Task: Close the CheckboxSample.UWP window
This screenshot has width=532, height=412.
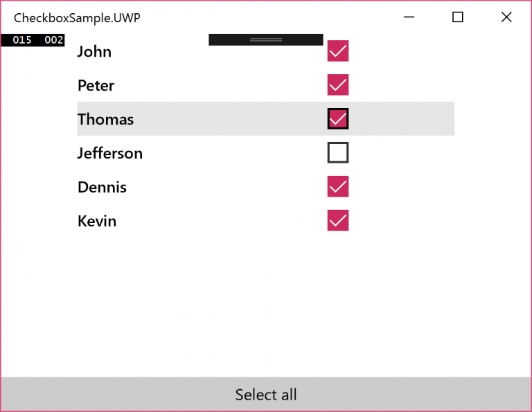Action: [x=506, y=17]
